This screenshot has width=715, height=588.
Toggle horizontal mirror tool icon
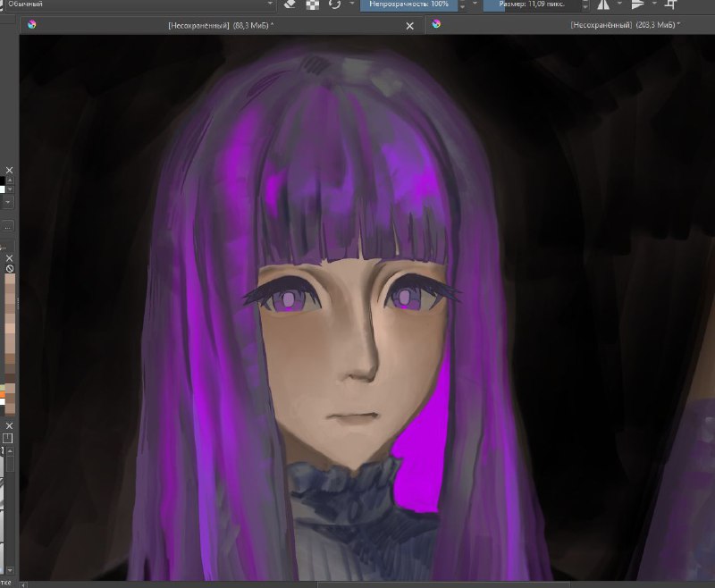(x=603, y=4)
